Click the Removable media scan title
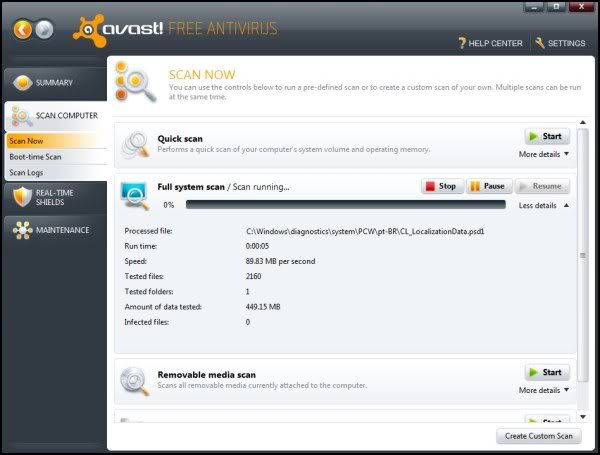Screen dimensions: 600x455 point(207,375)
